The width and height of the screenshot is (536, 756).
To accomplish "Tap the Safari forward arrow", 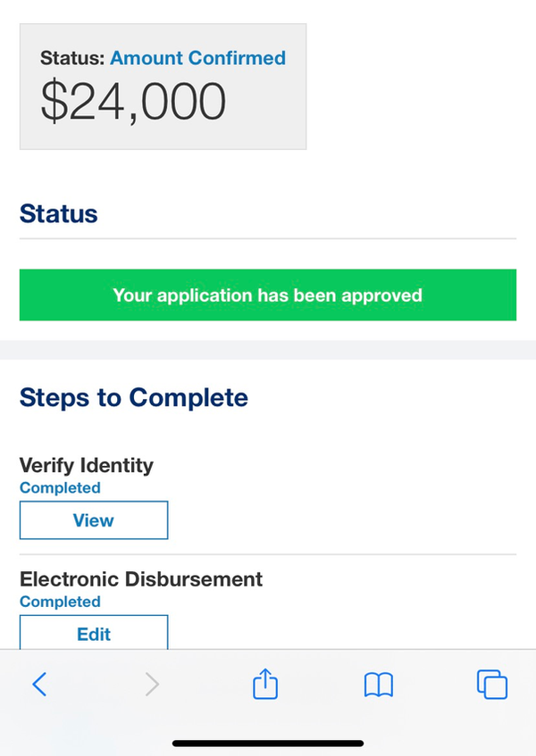I will pyautogui.click(x=153, y=685).
